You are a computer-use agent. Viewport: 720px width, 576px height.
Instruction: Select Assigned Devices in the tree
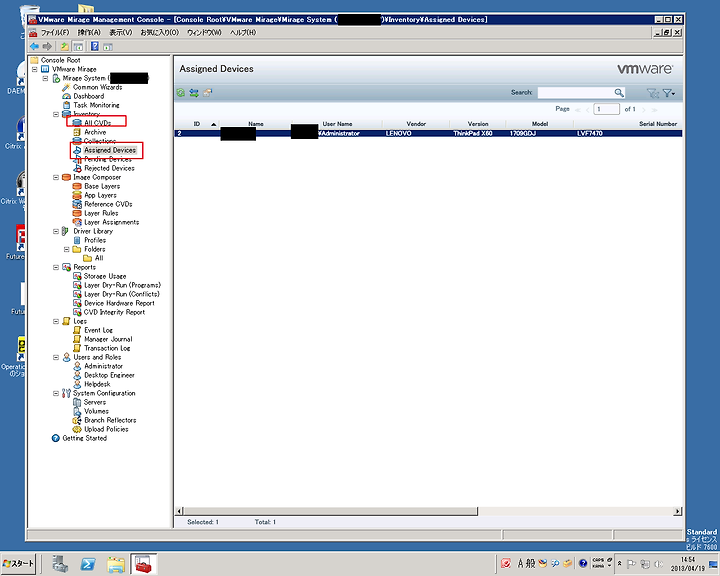[110, 150]
